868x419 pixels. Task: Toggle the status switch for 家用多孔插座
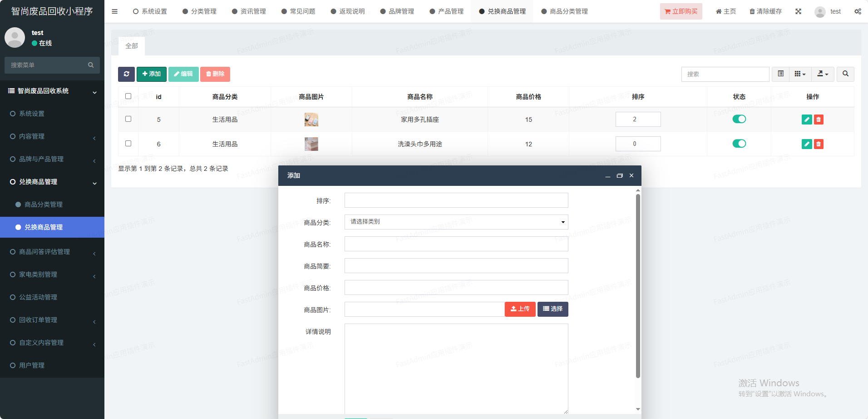(x=739, y=119)
